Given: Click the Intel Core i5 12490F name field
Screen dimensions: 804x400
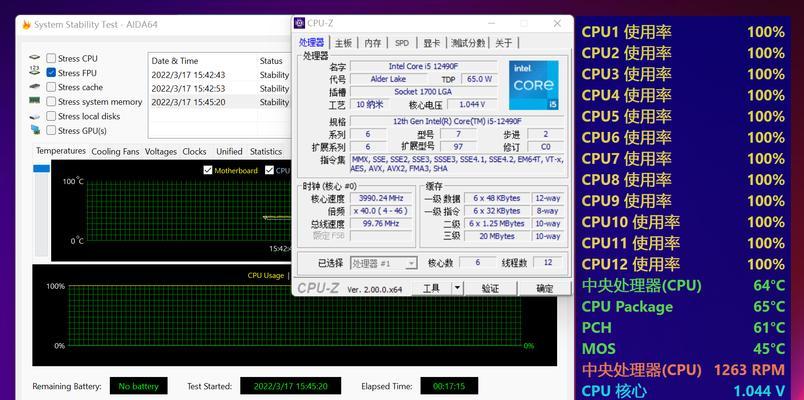Looking at the screenshot, I should click(424, 66).
